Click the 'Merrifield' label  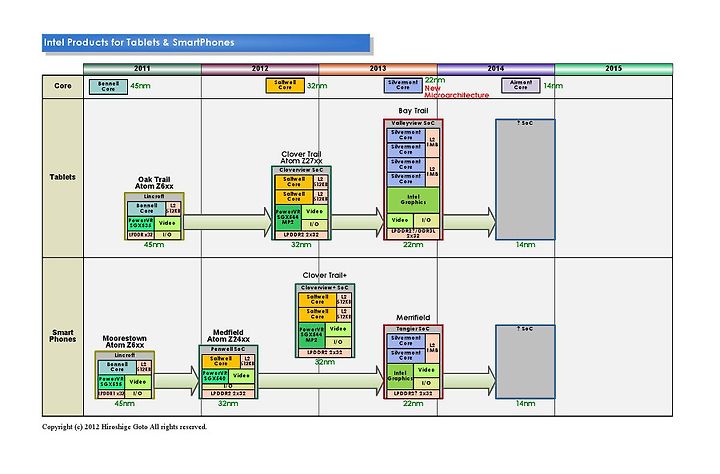coord(413,318)
